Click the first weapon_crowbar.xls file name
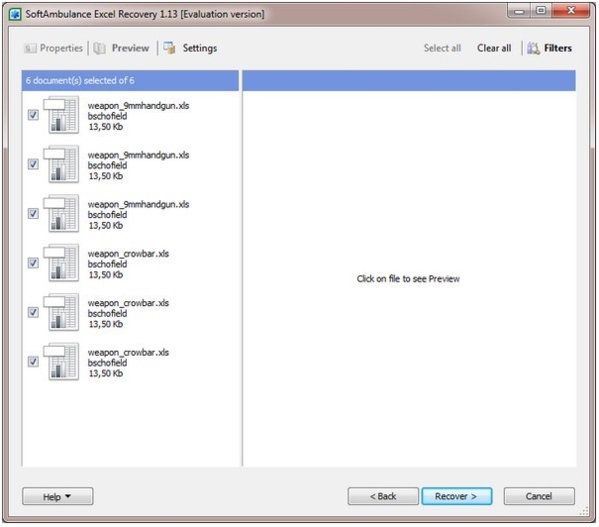Image resolution: width=599 pixels, height=527 pixels. 128,254
